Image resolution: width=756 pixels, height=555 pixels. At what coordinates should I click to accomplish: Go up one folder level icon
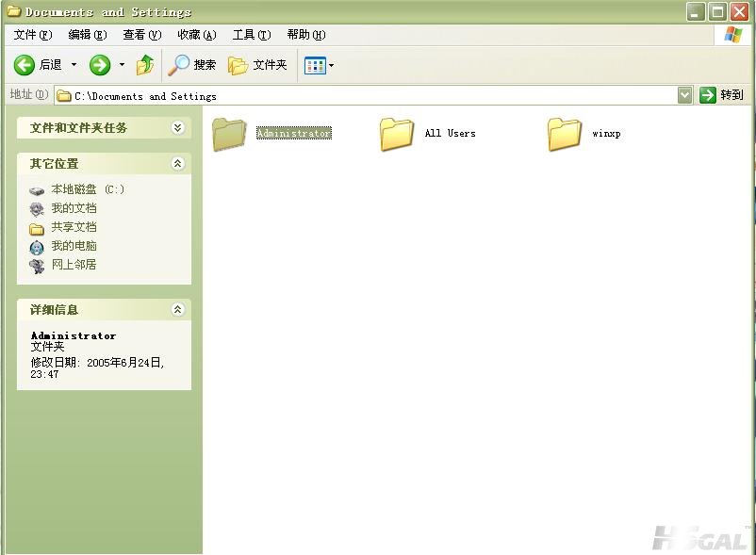145,65
